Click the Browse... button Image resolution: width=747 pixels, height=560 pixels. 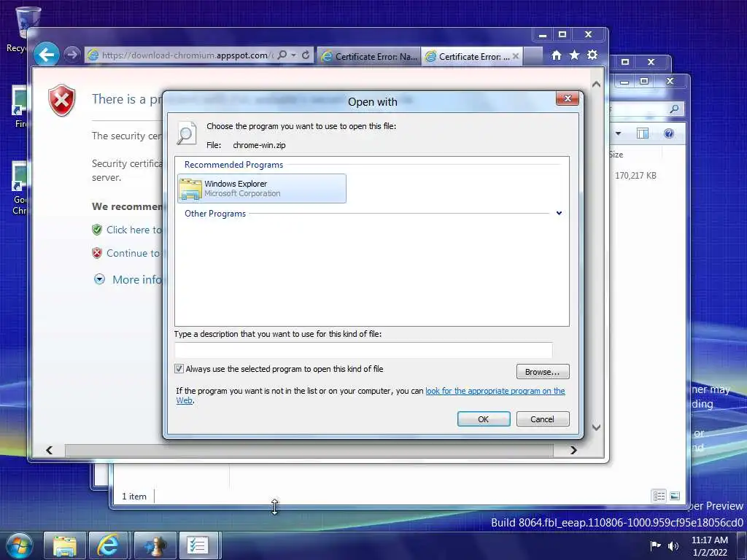pos(543,371)
